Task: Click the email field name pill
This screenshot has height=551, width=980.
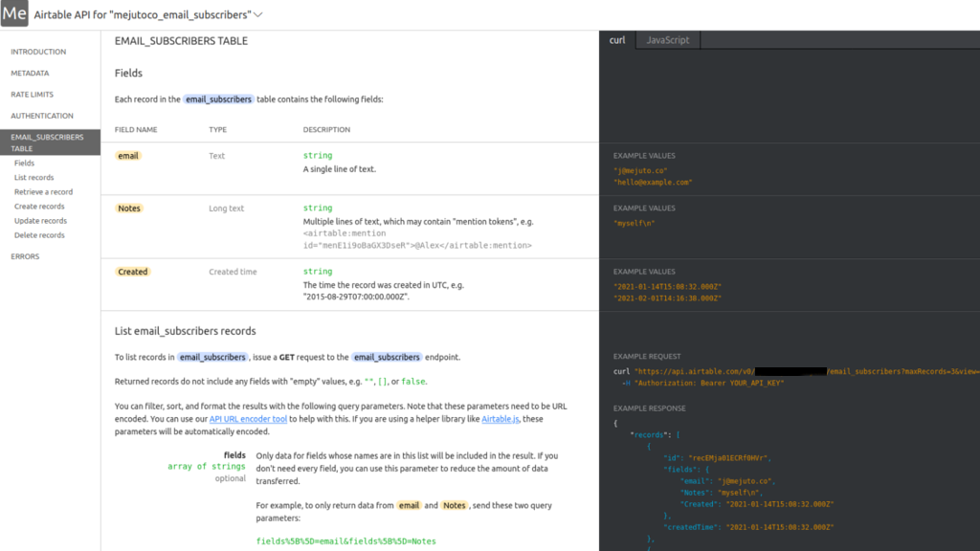Action: click(x=127, y=155)
